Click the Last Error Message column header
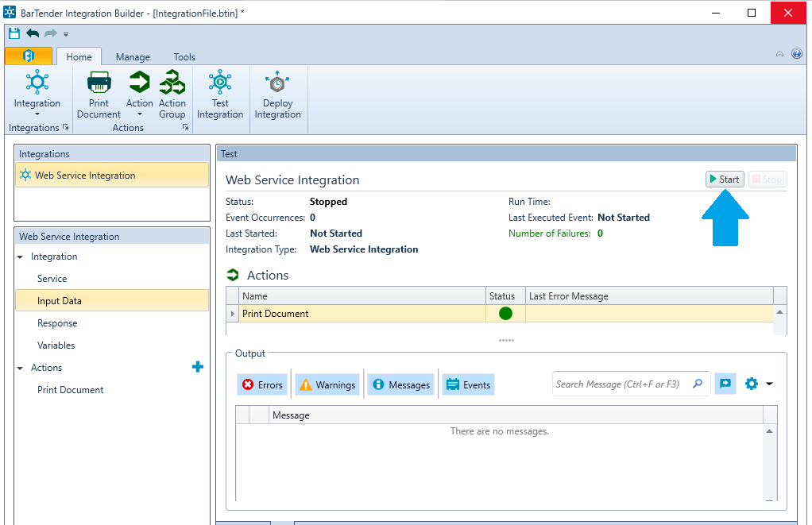Screen dimensions: 812x525 (649, 295)
